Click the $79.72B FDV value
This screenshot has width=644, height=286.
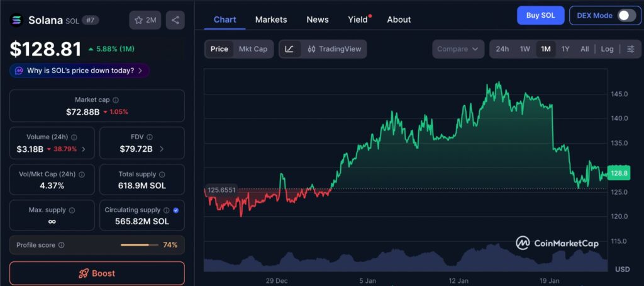(136, 149)
